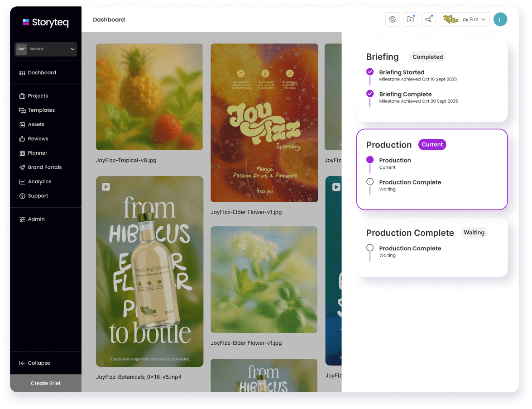Click the Briefing Complete checkmark milestone
This screenshot has width=532, height=409.
pos(370,94)
